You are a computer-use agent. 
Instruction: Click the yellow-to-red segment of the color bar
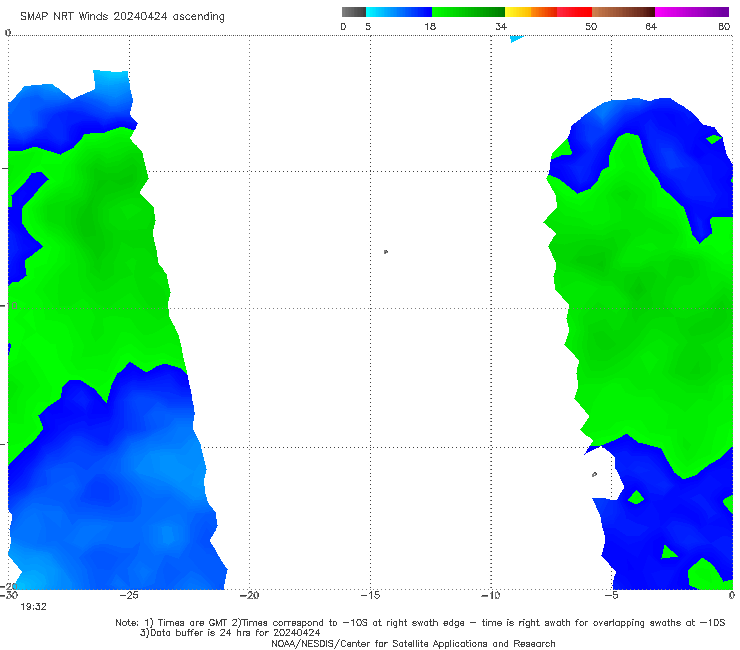pos(548,12)
